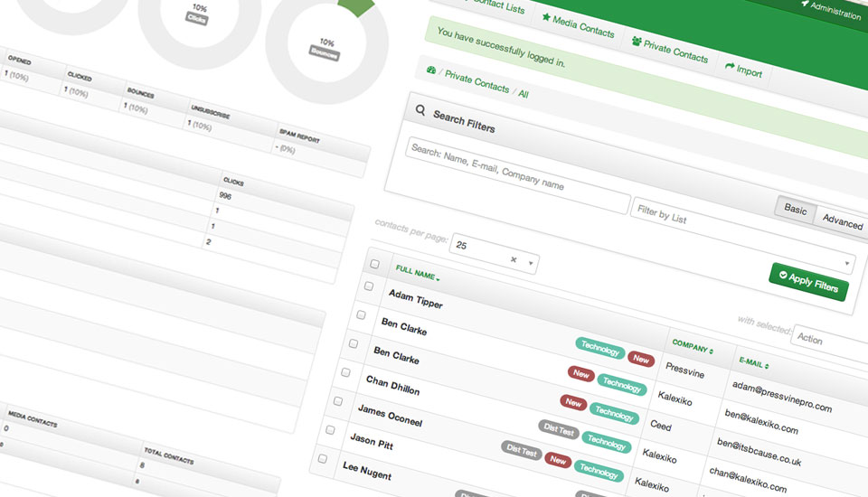
Task: Open Private Contacts link in breadcrumb
Action: [x=476, y=82]
